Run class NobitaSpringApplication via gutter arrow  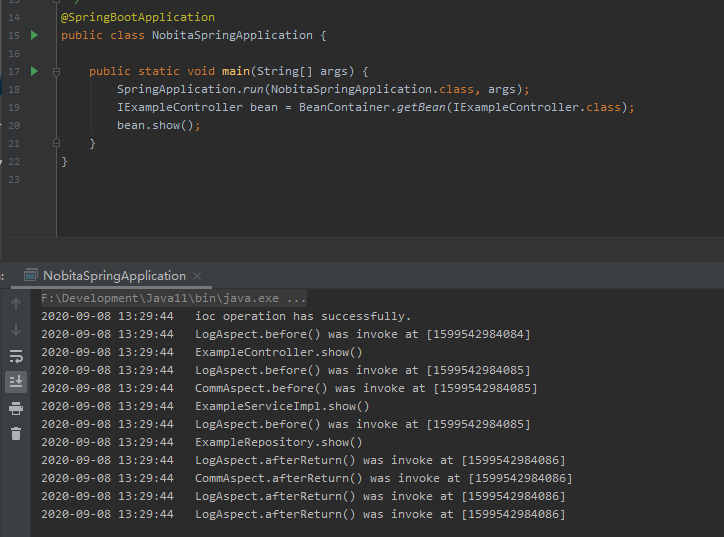[34, 35]
